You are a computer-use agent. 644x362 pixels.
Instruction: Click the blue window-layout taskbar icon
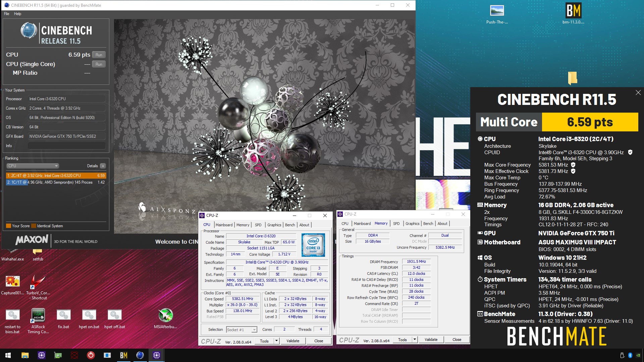[107, 355]
